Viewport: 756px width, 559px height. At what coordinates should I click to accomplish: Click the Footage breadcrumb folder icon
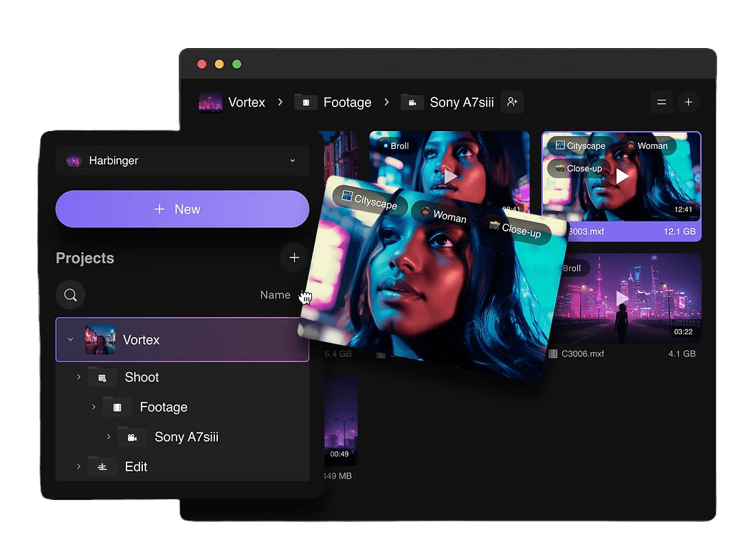tap(306, 102)
